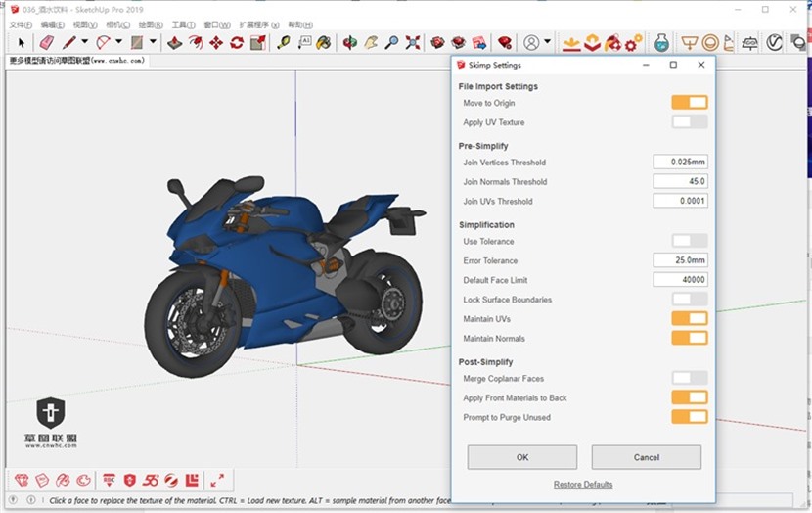The height and width of the screenshot is (513, 812).
Task: Toggle the Move to Origin switch
Action: click(690, 103)
